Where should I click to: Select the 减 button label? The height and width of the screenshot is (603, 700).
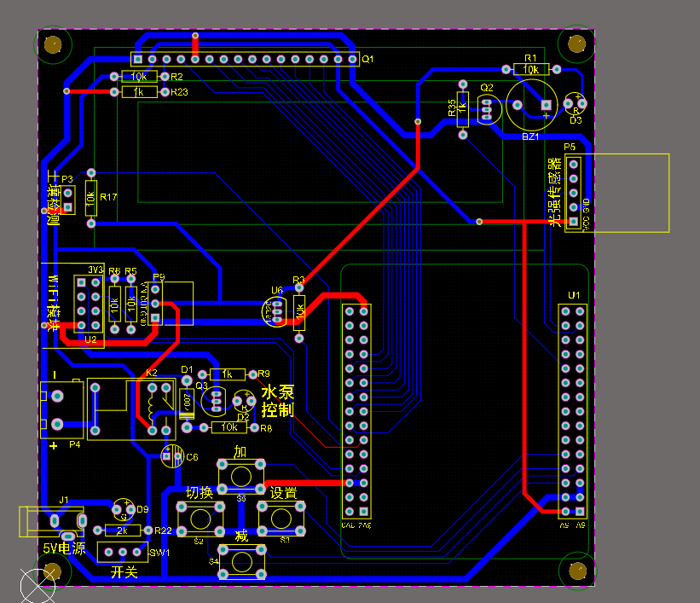[241, 535]
